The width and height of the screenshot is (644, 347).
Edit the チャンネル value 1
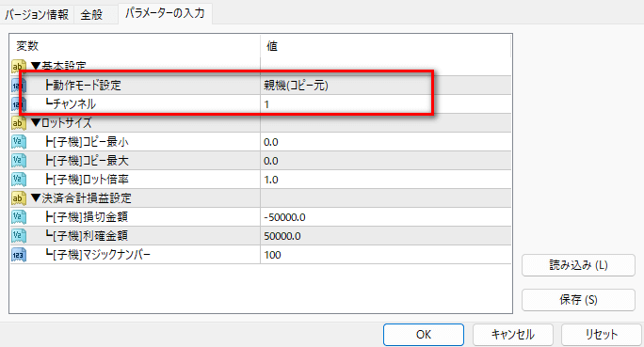pyautogui.click(x=386, y=104)
